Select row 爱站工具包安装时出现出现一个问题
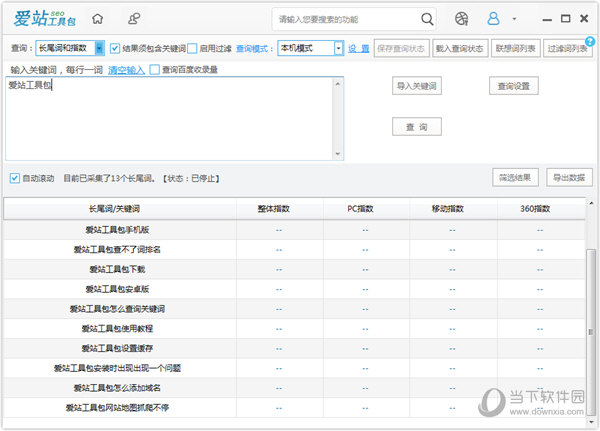The width and height of the screenshot is (600, 431). click(294, 368)
